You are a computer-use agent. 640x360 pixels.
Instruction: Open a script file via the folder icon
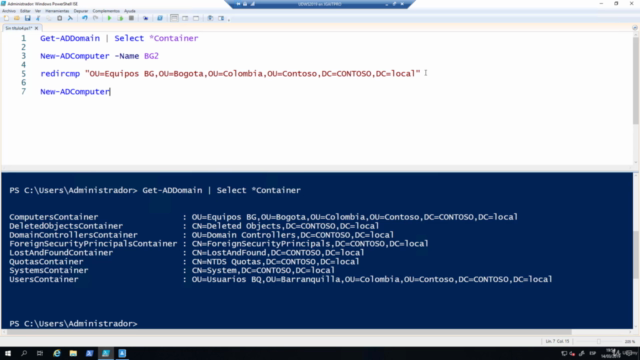[x=17, y=18]
